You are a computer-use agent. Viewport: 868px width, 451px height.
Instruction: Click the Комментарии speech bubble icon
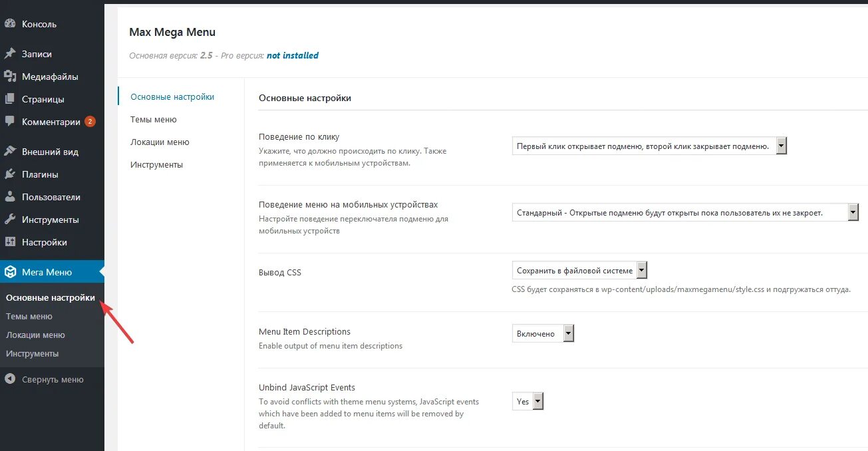(x=10, y=122)
